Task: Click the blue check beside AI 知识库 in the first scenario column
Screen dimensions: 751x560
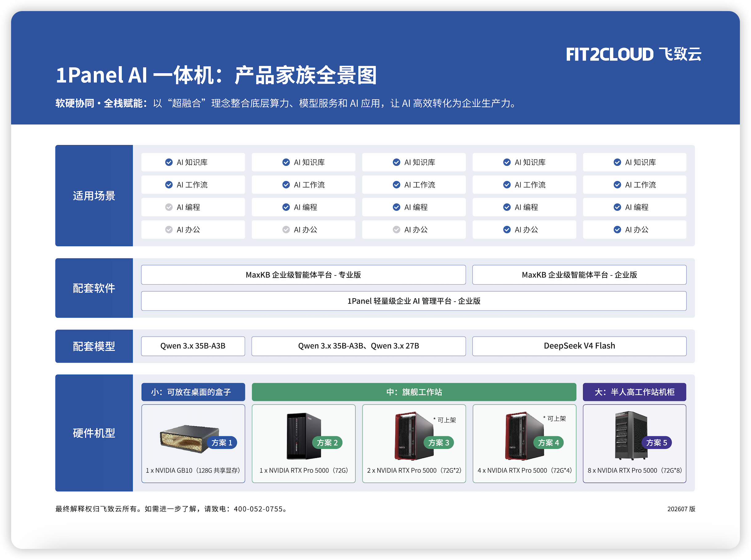Action: [x=169, y=162]
